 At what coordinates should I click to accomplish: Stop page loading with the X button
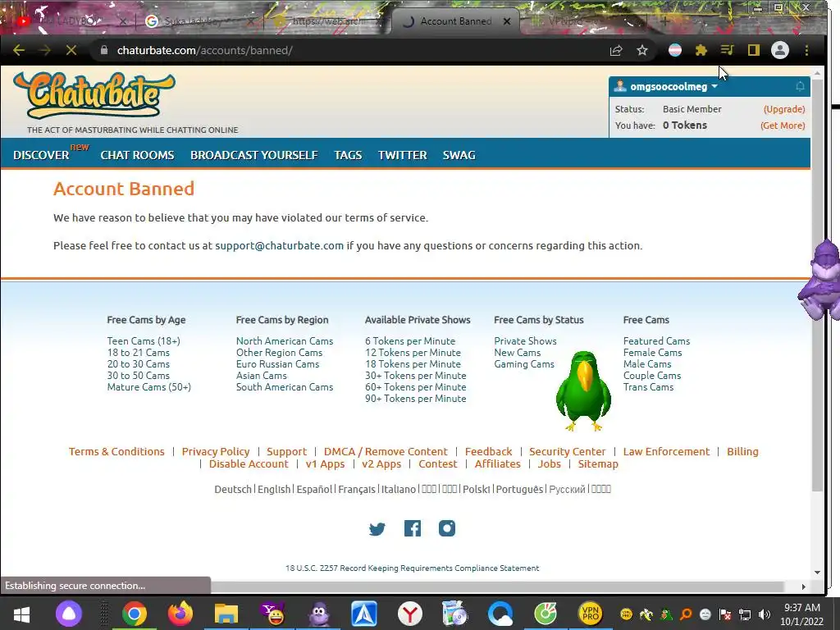(71, 50)
